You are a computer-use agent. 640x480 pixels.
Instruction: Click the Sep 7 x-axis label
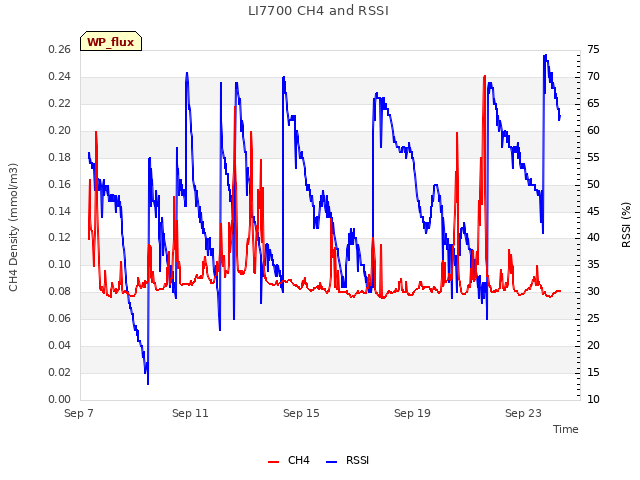79,413
